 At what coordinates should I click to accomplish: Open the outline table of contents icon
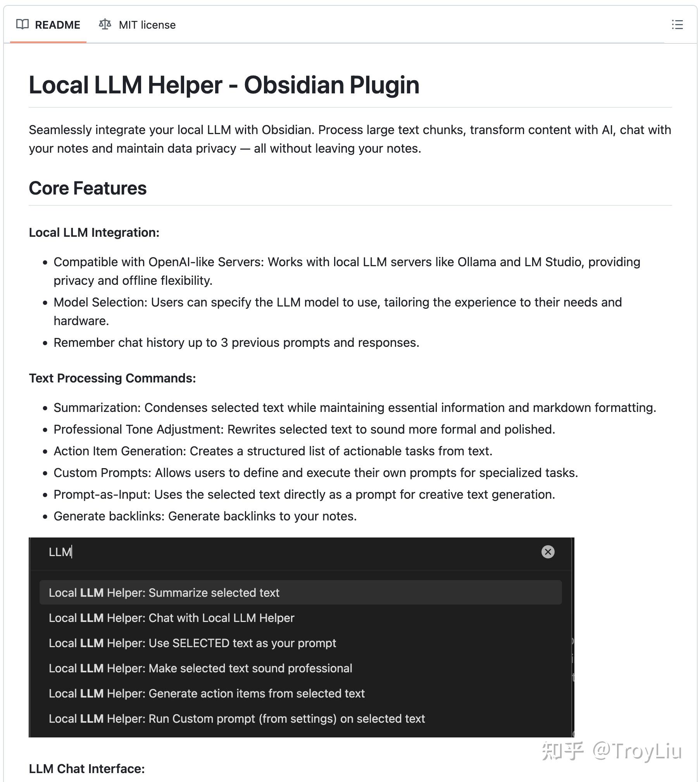click(x=677, y=25)
